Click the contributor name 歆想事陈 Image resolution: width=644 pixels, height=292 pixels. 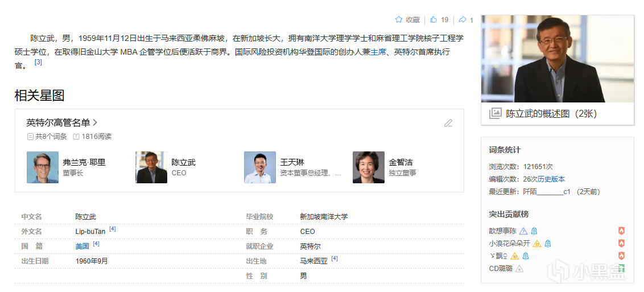tap(502, 231)
